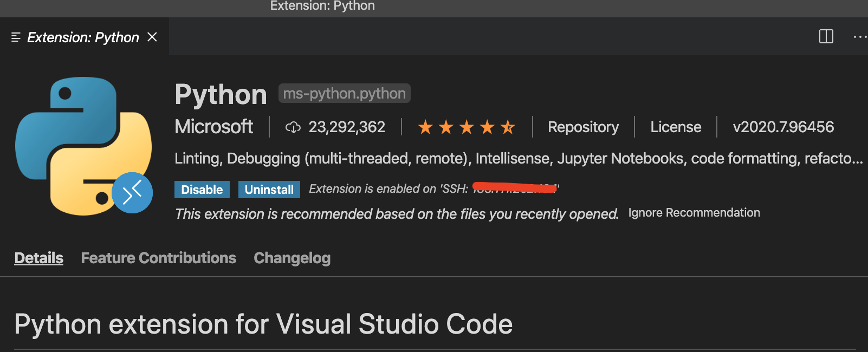This screenshot has height=352, width=868.
Task: Click the install count 23,292,362
Action: coord(347,127)
